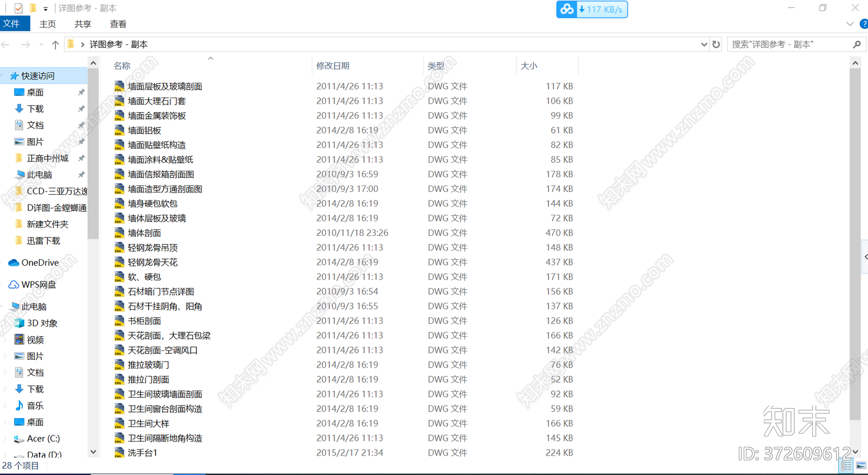
Task: Switch to the 查看 ribbon tab
Action: click(x=118, y=24)
